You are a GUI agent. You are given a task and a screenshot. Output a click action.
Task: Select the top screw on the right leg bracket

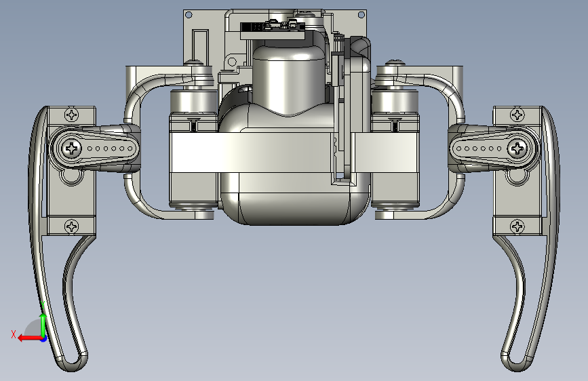coord(517,115)
